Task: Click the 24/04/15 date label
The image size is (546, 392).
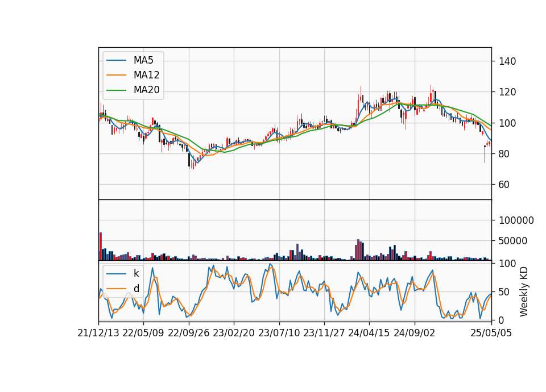Action: [x=369, y=333]
